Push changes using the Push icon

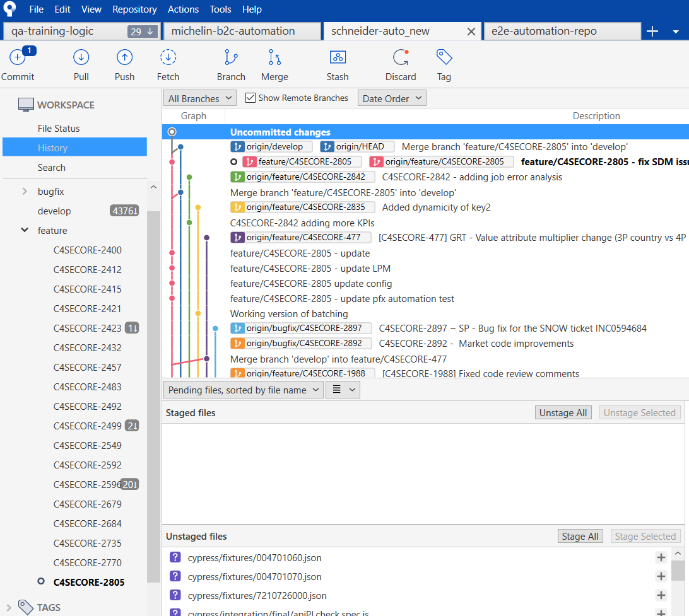pyautogui.click(x=124, y=58)
